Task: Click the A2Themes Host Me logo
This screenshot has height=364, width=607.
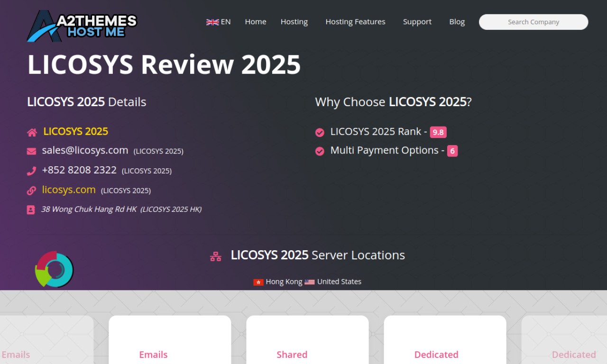Action: 82,26
